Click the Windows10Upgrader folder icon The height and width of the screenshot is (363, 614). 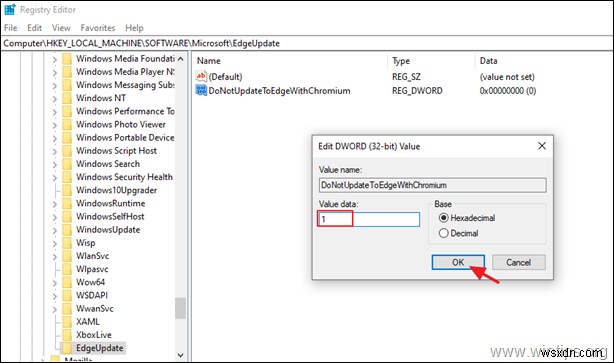(67, 190)
